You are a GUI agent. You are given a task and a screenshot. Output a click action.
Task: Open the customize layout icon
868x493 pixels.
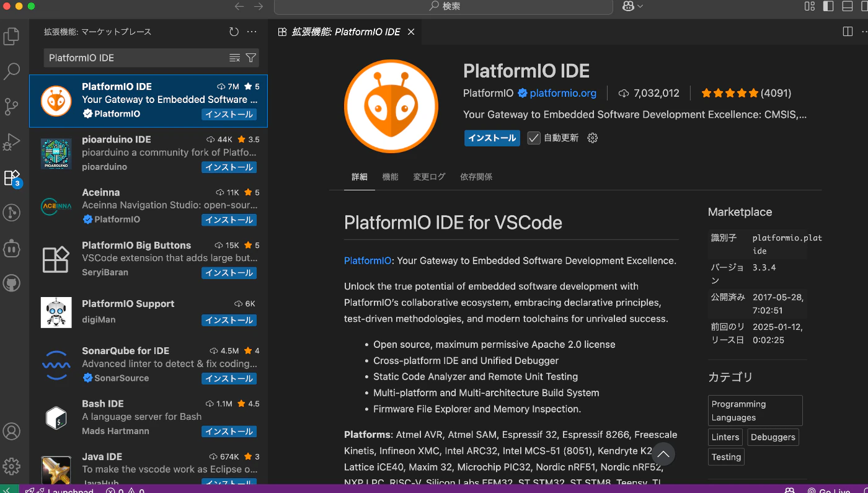tap(810, 6)
